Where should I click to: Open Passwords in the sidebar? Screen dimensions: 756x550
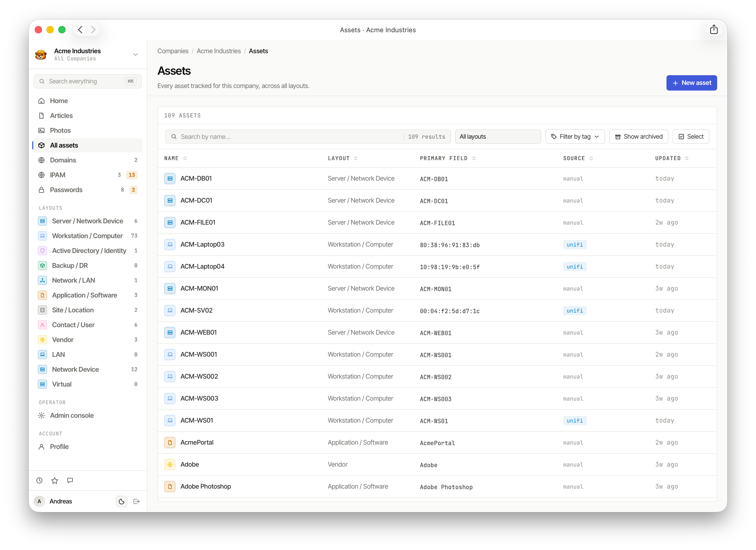87,190
